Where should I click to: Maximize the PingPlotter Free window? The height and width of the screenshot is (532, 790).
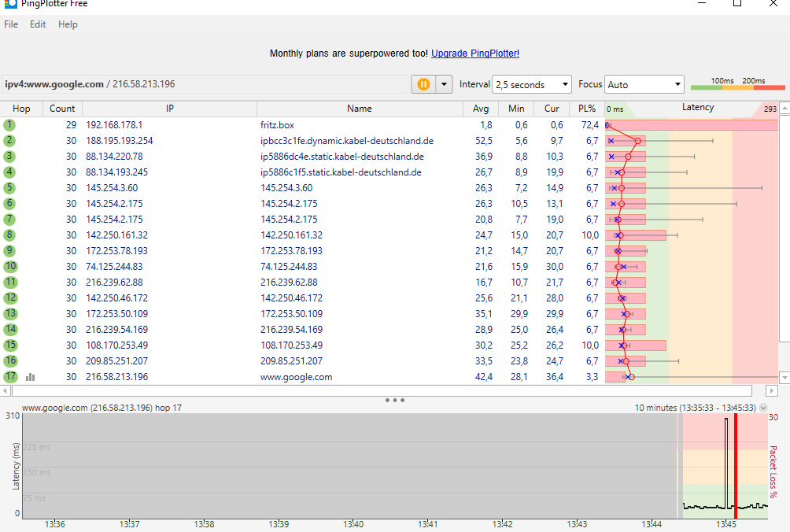[737, 3]
